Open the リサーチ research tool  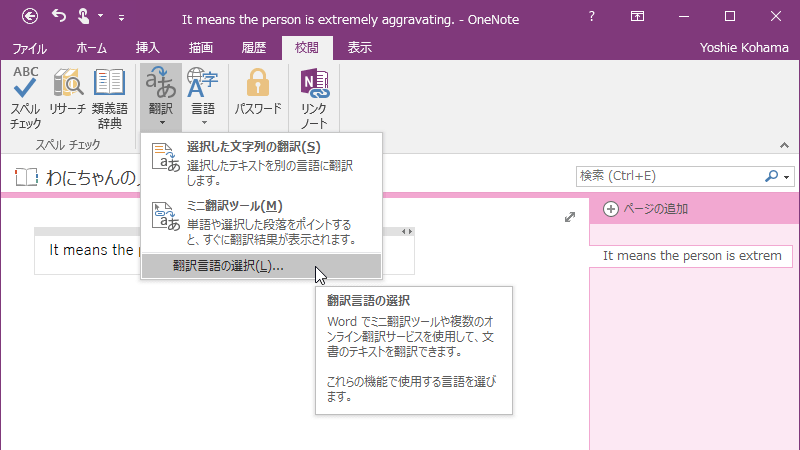click(x=67, y=91)
